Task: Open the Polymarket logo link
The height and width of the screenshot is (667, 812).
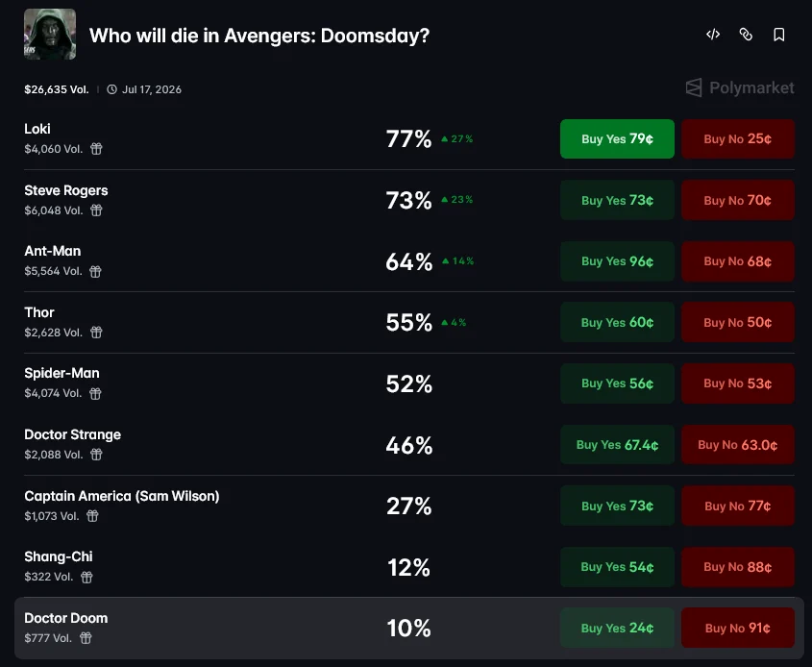Action: coord(740,88)
